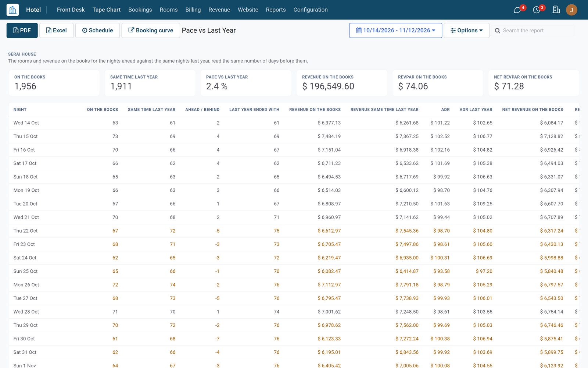
Task: Open the Front Desk menu
Action: [71, 10]
